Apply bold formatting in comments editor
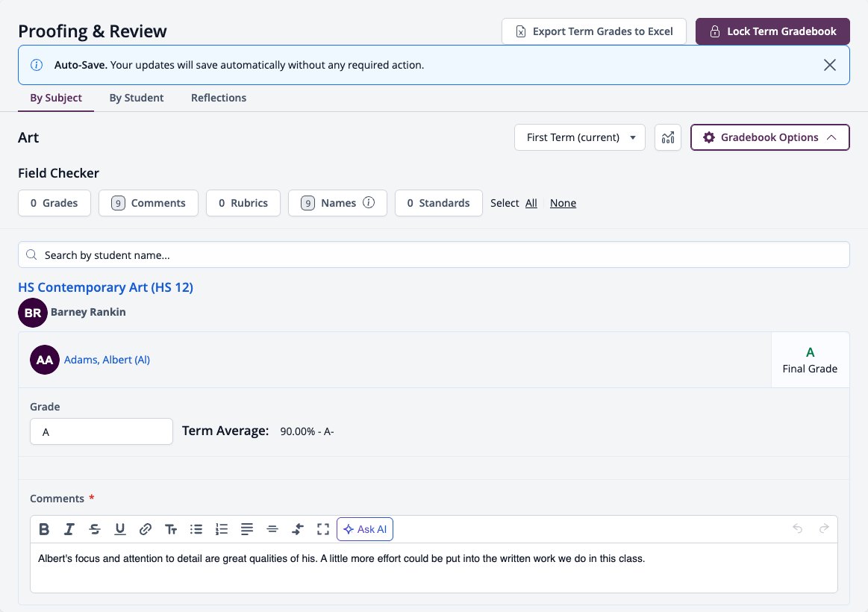Screen dimensions: 868x612 44,529
